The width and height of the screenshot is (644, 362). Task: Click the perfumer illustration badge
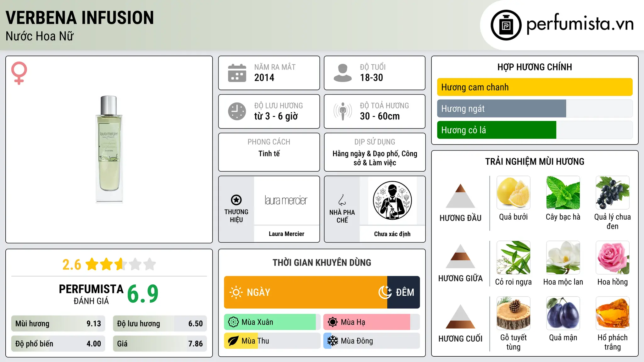point(392,200)
